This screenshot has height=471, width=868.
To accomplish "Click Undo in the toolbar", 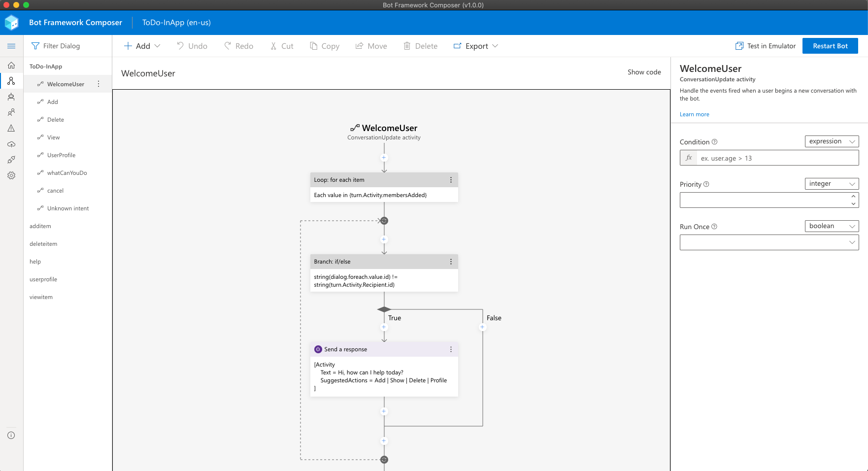I will click(192, 46).
